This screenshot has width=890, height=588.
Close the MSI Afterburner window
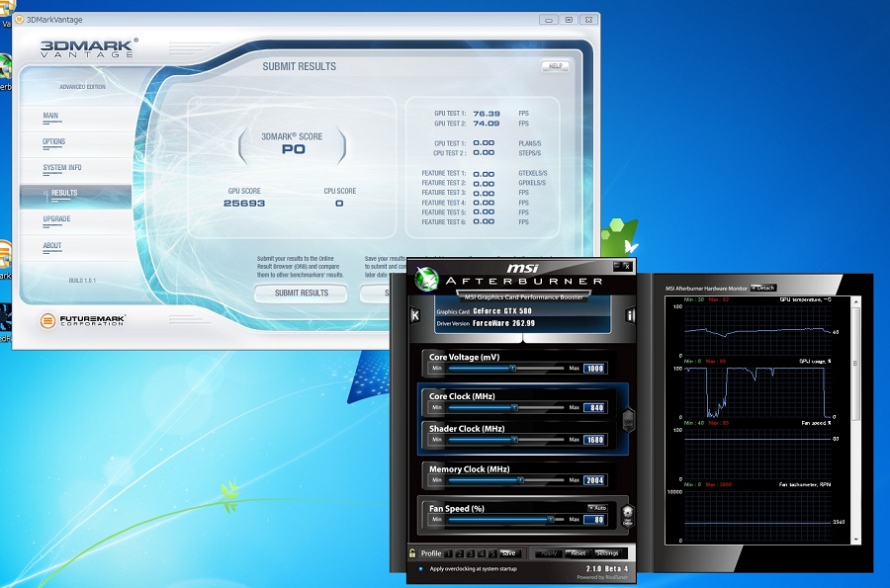tap(627, 266)
